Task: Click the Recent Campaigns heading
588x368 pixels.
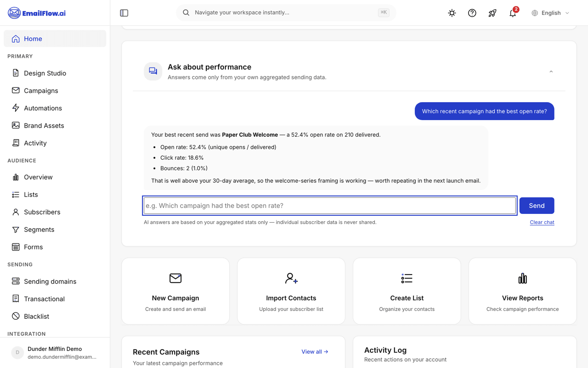Action: click(x=166, y=352)
